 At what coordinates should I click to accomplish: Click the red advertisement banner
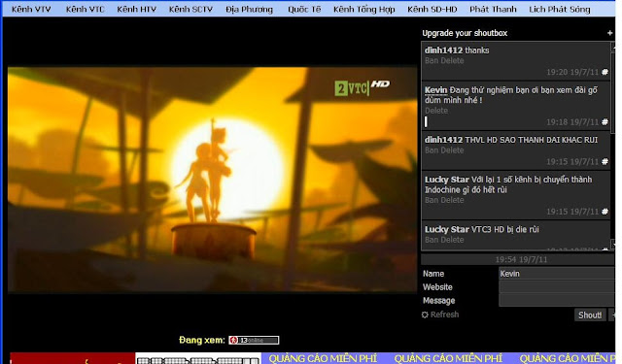coord(72,358)
